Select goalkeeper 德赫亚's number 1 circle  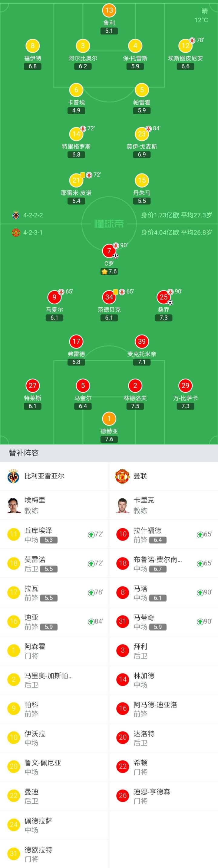coord(109,419)
